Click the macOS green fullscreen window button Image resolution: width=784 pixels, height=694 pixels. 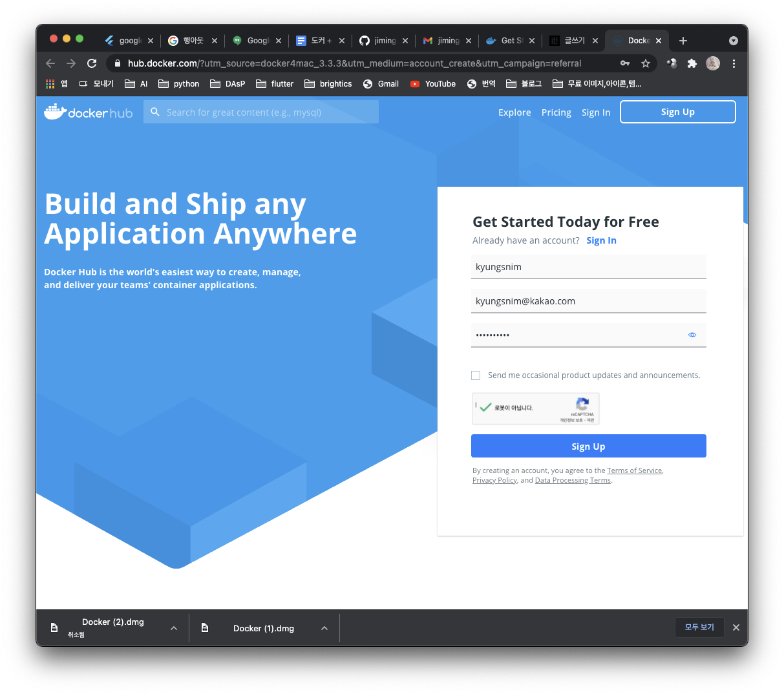79,39
